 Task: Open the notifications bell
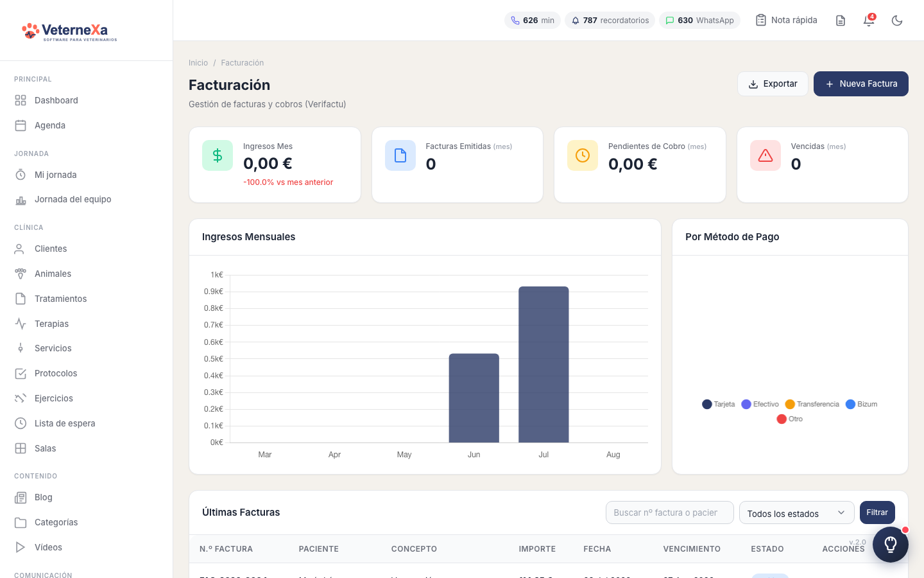[x=869, y=21]
